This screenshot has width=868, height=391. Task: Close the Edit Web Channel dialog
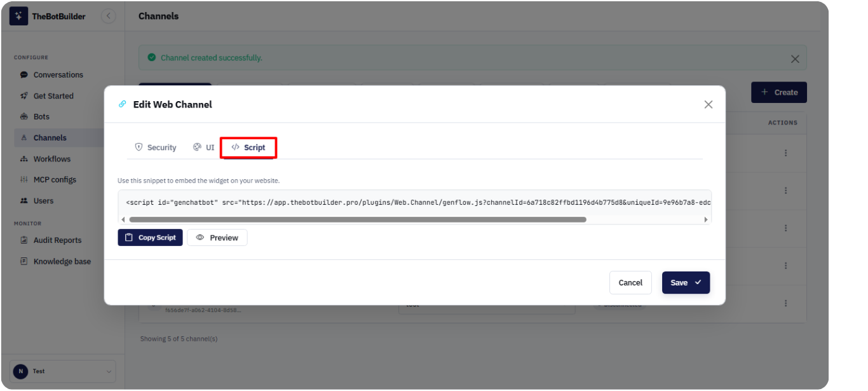pyautogui.click(x=709, y=104)
